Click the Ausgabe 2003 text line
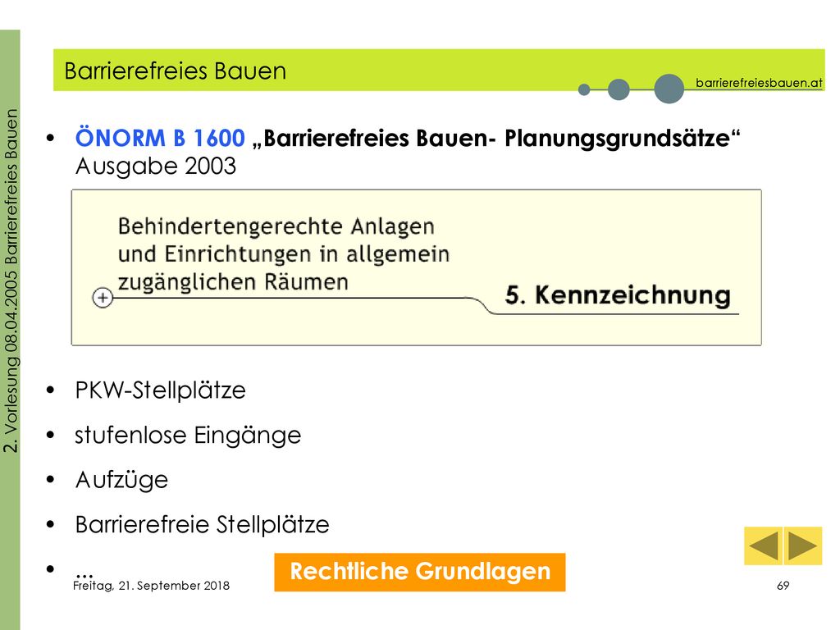This screenshot has width=840, height=630. pyautogui.click(x=155, y=166)
